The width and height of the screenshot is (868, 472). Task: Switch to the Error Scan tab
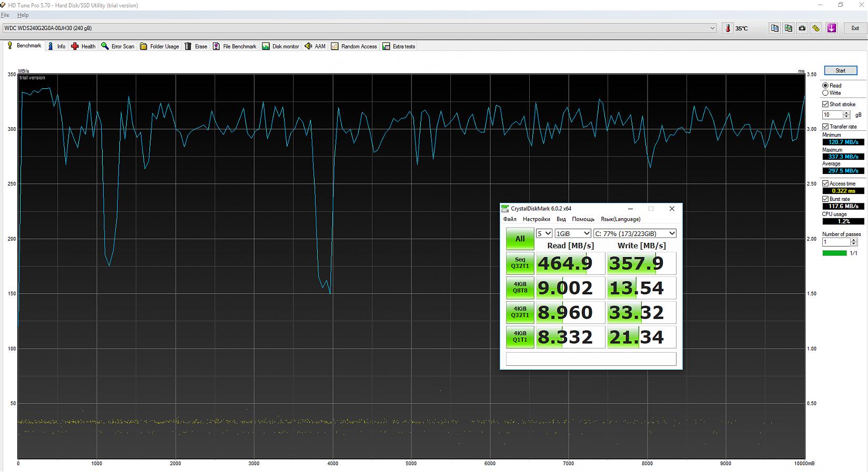coord(117,46)
